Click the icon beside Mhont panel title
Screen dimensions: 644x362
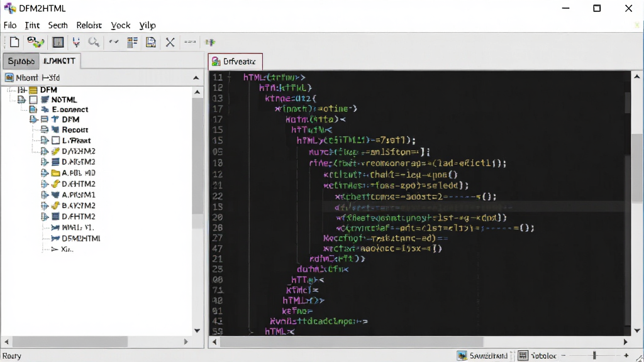tap(9, 77)
